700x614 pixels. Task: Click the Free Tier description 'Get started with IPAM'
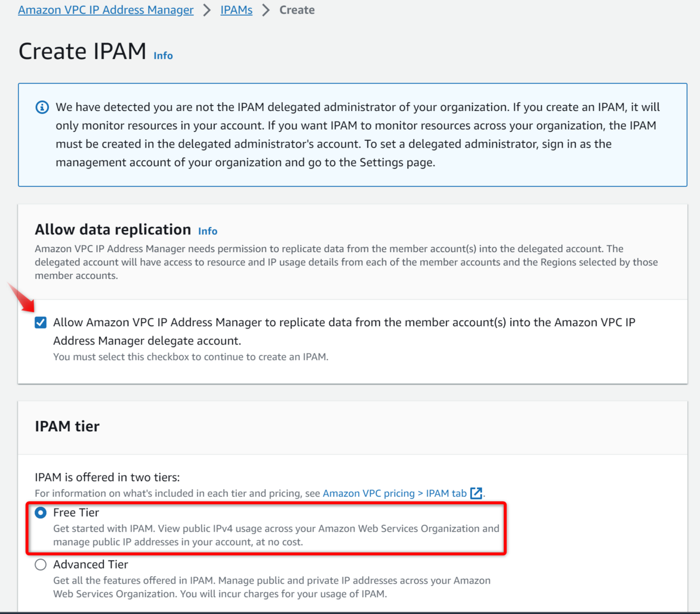click(276, 535)
